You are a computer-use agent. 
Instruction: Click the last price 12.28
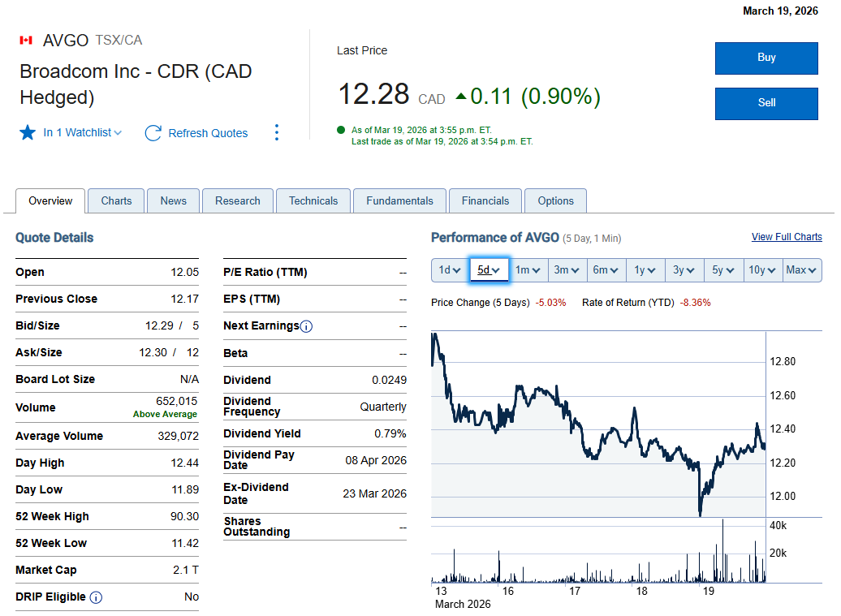click(374, 94)
